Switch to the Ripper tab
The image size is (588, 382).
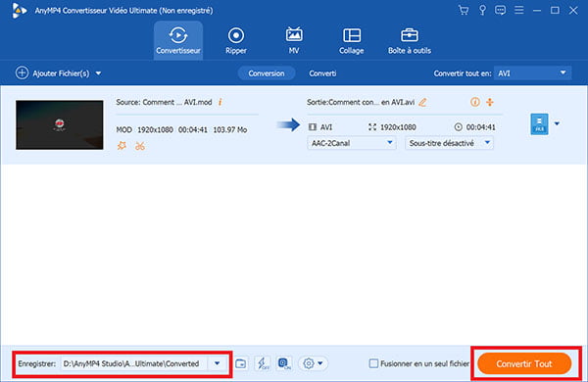[236, 40]
